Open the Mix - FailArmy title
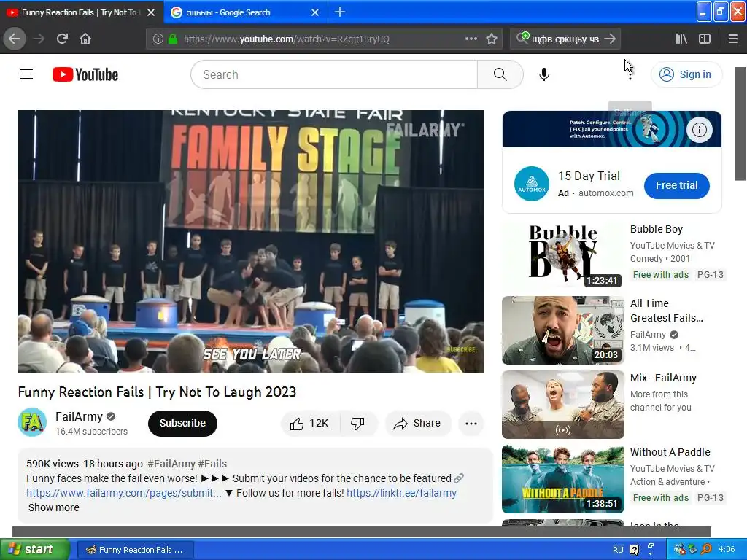 (x=664, y=378)
